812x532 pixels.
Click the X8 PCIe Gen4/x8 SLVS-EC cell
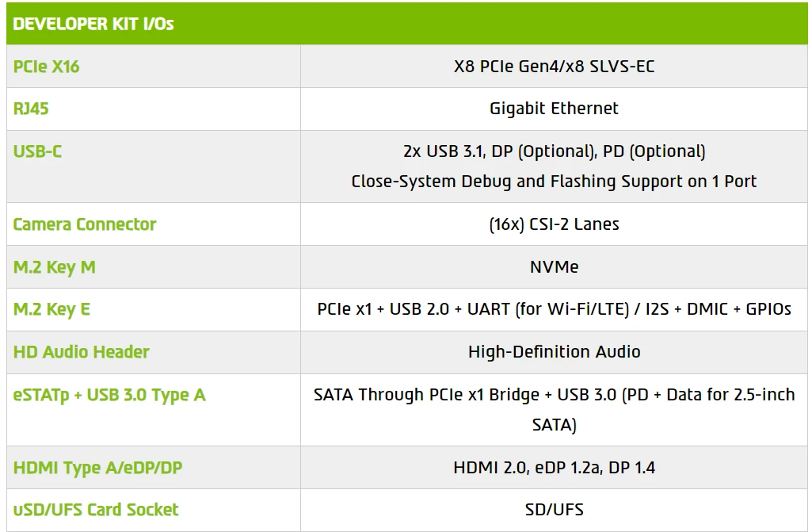(x=554, y=67)
